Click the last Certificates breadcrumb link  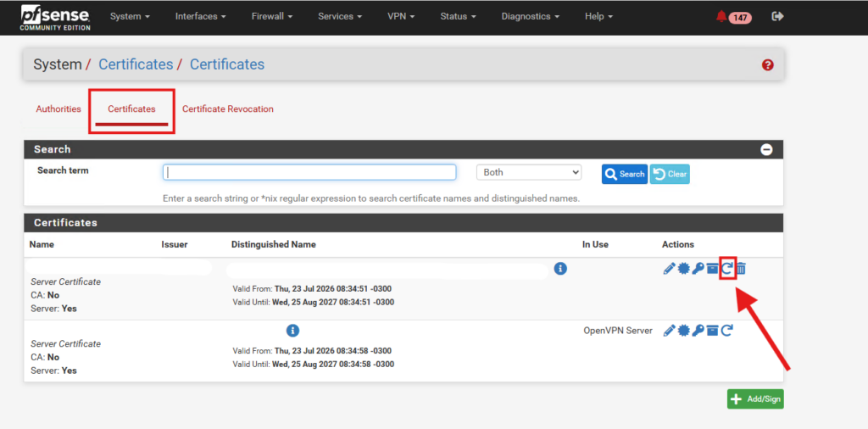(227, 64)
